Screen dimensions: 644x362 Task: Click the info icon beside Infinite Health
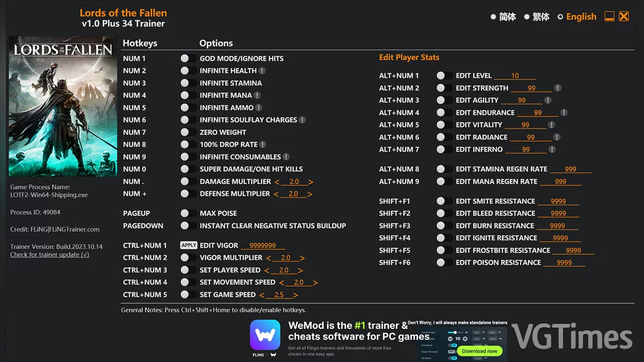262,71
